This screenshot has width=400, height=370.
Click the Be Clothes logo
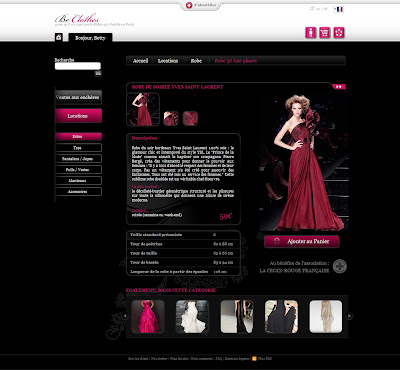pyautogui.click(x=77, y=18)
